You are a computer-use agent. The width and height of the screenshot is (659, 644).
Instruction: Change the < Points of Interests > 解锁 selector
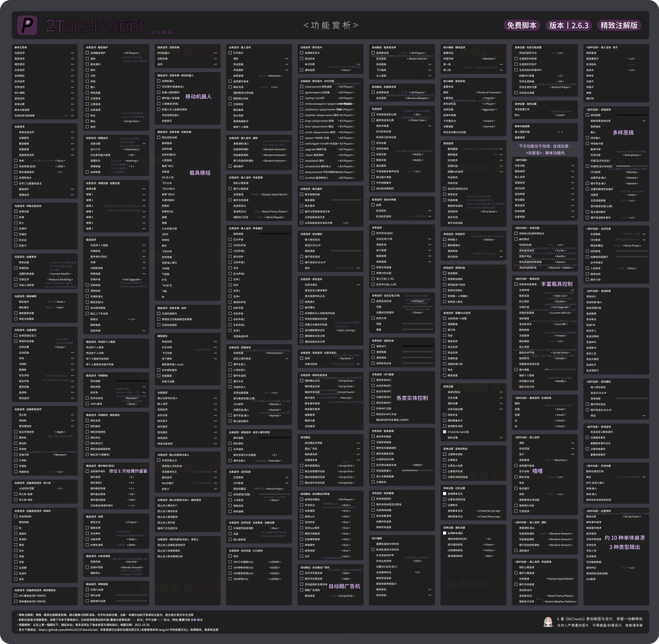[x=489, y=92]
